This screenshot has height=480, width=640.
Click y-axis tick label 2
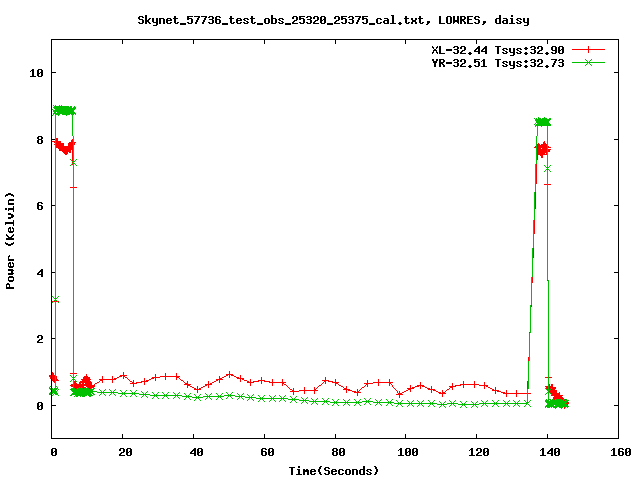tap(40, 339)
